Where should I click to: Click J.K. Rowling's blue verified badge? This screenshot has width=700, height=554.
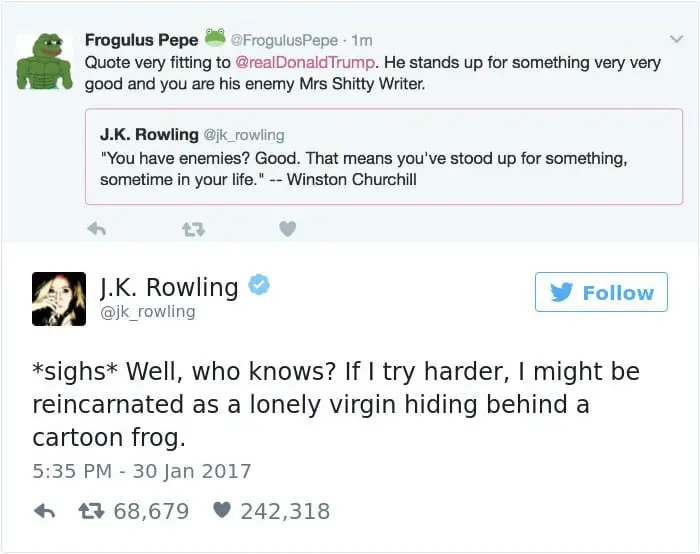click(x=258, y=287)
